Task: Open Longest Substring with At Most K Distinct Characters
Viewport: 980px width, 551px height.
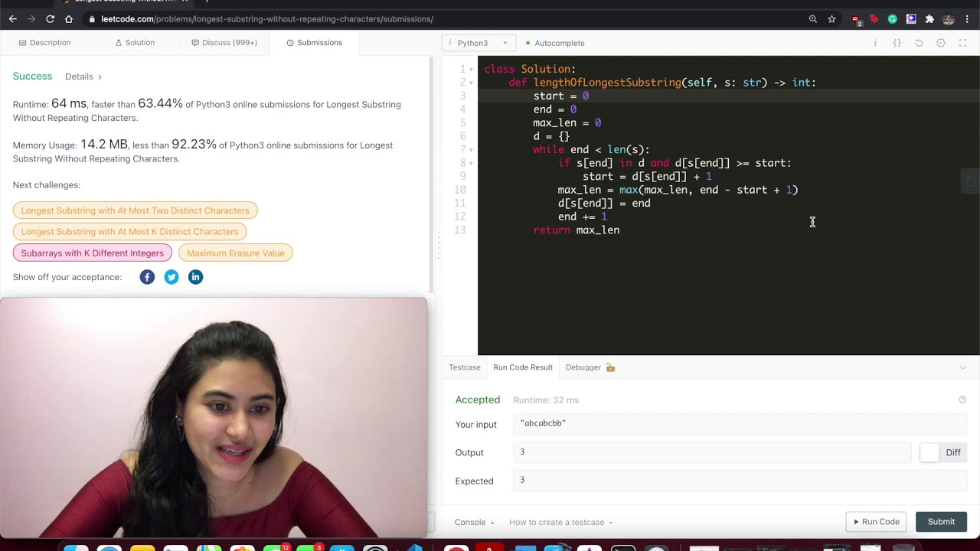Action: (129, 231)
